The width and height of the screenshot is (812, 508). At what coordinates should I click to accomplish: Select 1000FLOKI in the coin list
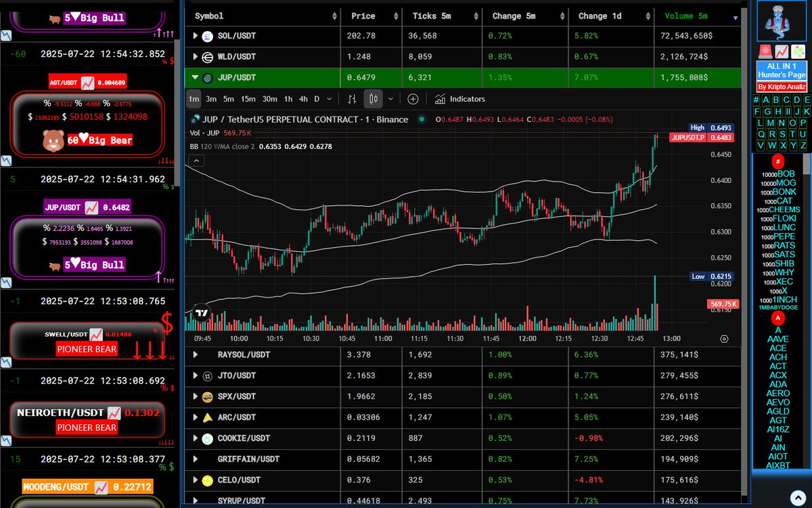tap(779, 219)
